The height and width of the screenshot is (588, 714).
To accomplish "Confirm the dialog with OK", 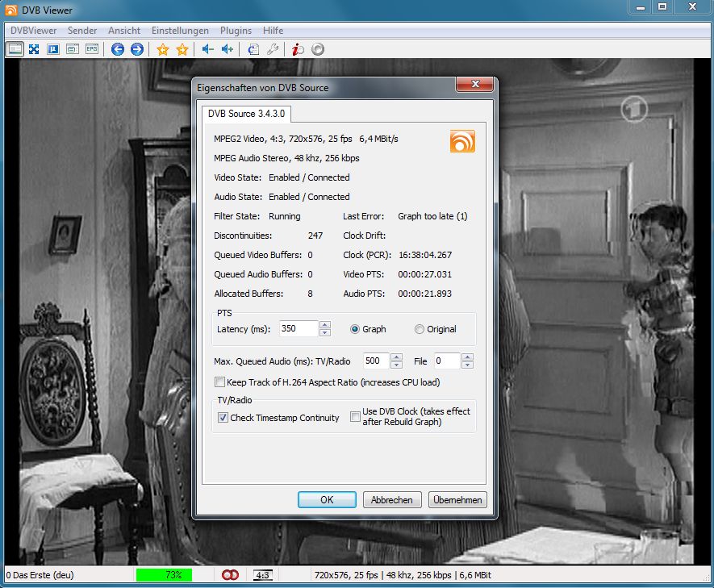I will pyautogui.click(x=327, y=500).
